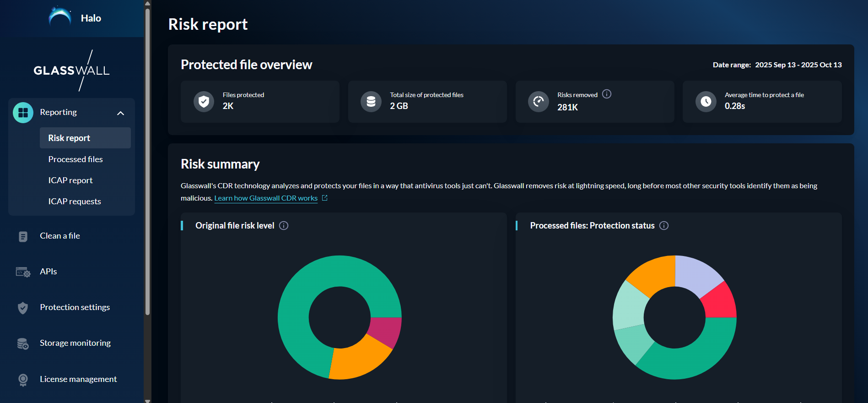
Task: Click the Clean a file document icon
Action: [23, 236]
